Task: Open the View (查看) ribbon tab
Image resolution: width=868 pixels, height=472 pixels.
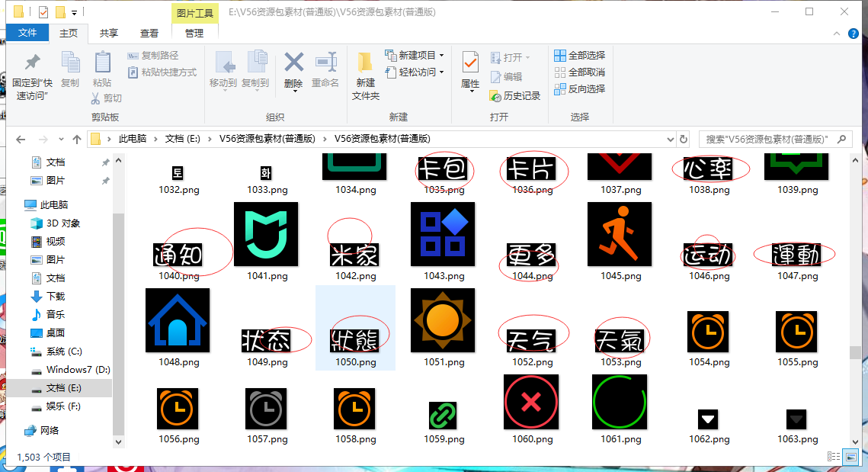Action: point(149,34)
